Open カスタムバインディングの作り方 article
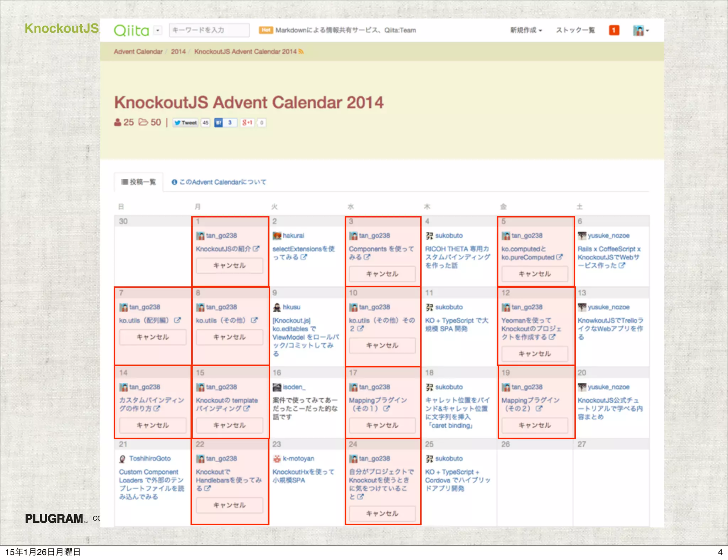The height and width of the screenshot is (560, 728). tap(152, 404)
